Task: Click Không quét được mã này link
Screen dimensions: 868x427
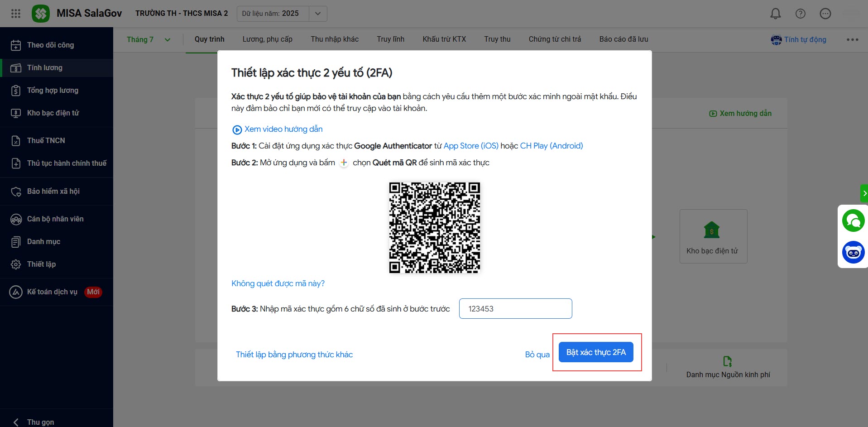Action: (278, 283)
